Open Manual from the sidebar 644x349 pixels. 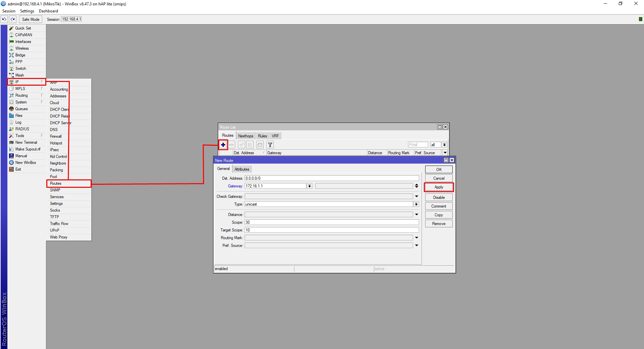pyautogui.click(x=27, y=156)
